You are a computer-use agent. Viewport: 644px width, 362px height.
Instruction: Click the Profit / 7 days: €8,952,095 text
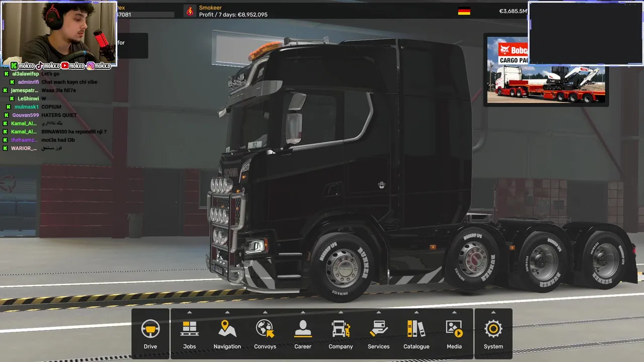[x=233, y=15]
